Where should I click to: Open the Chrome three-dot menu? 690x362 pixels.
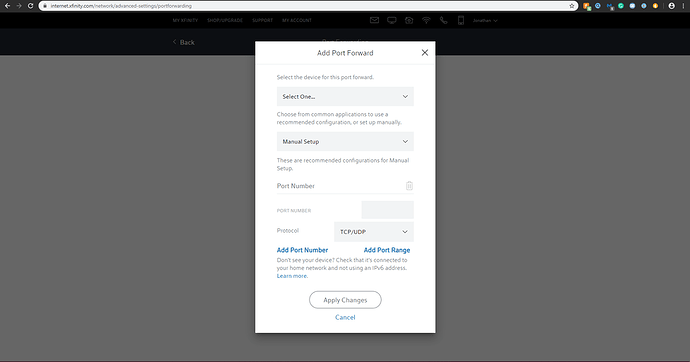(x=683, y=6)
